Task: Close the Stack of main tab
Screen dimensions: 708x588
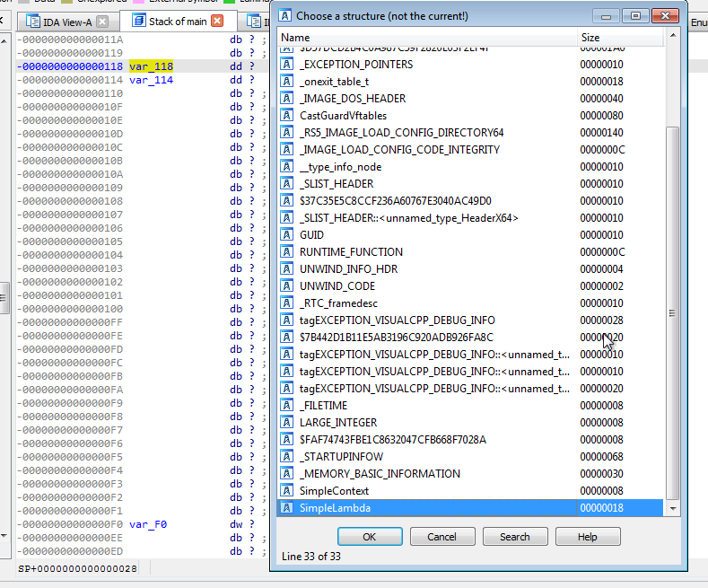Action: click(x=217, y=21)
